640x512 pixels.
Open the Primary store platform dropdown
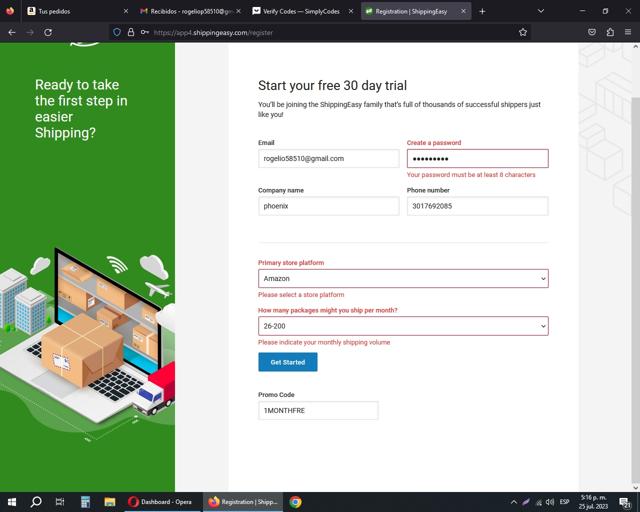pyautogui.click(x=403, y=278)
